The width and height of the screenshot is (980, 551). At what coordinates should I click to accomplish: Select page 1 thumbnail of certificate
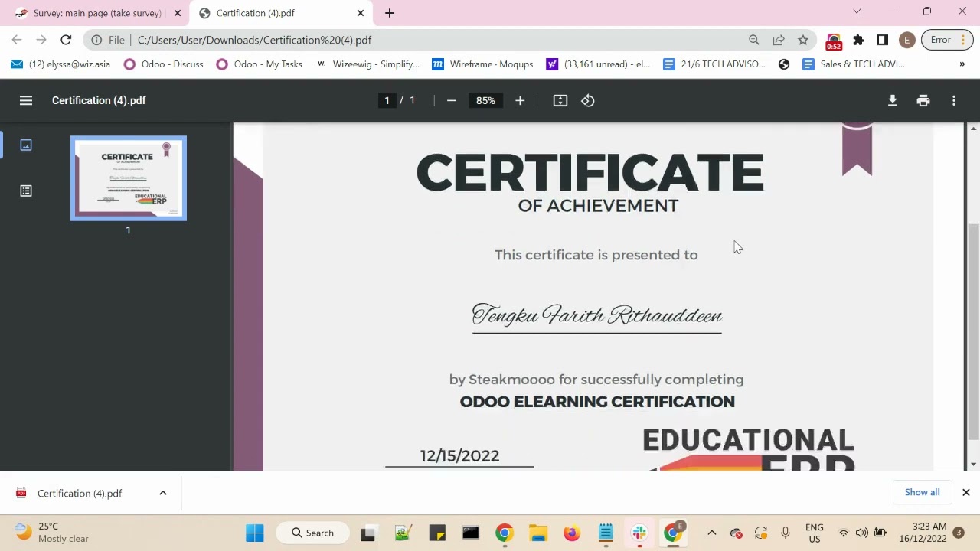(129, 178)
